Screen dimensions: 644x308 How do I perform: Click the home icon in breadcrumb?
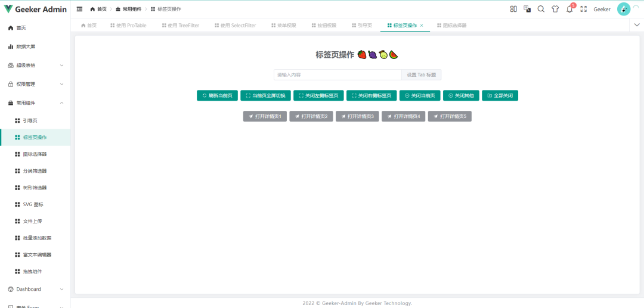tap(92, 9)
